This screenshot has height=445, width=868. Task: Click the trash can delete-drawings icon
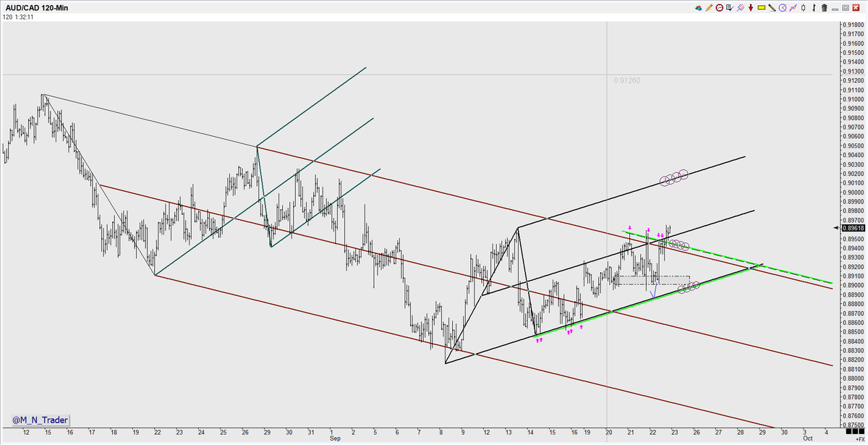pos(824,7)
